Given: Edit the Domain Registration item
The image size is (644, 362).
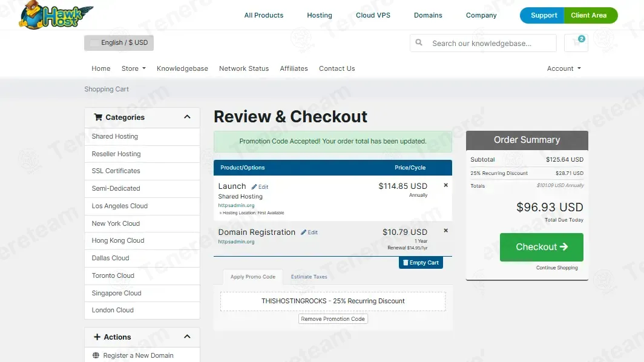Looking at the screenshot, I should pos(309,232).
